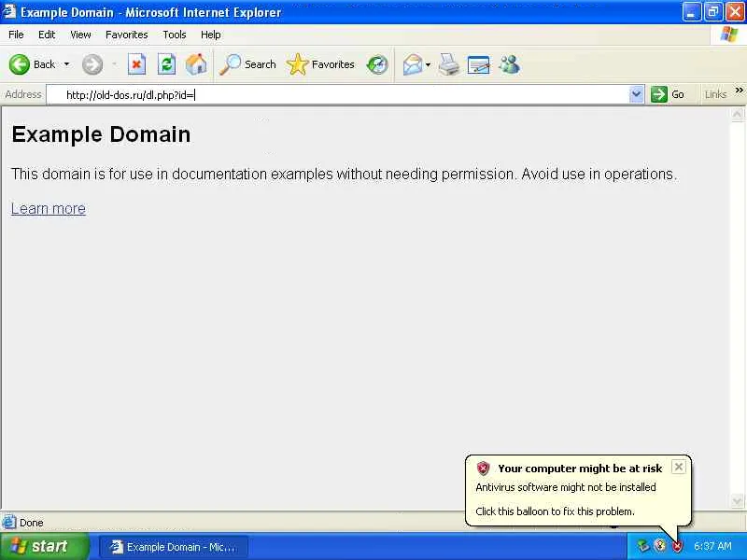The image size is (747, 560).
Task: Stop page loading with the red X icon
Action: pyautogui.click(x=136, y=64)
